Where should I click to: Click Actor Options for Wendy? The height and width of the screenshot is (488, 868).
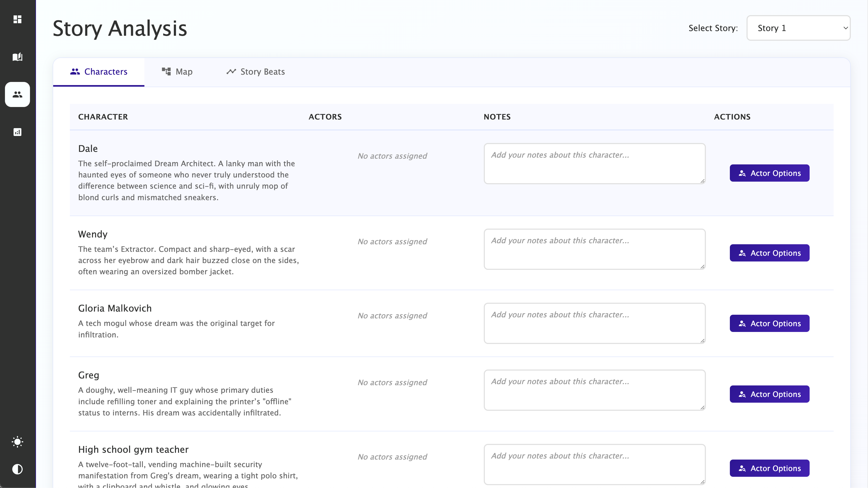coord(769,253)
